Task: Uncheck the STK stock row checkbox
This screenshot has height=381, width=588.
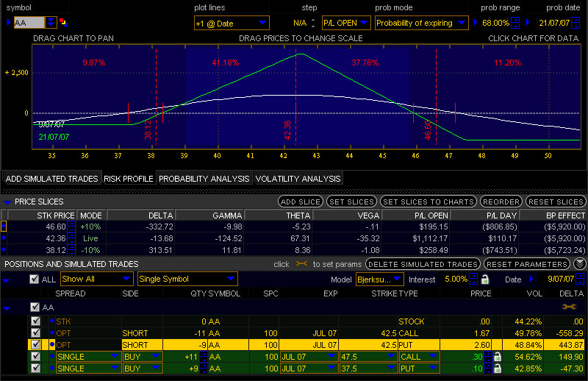Action: click(x=35, y=321)
